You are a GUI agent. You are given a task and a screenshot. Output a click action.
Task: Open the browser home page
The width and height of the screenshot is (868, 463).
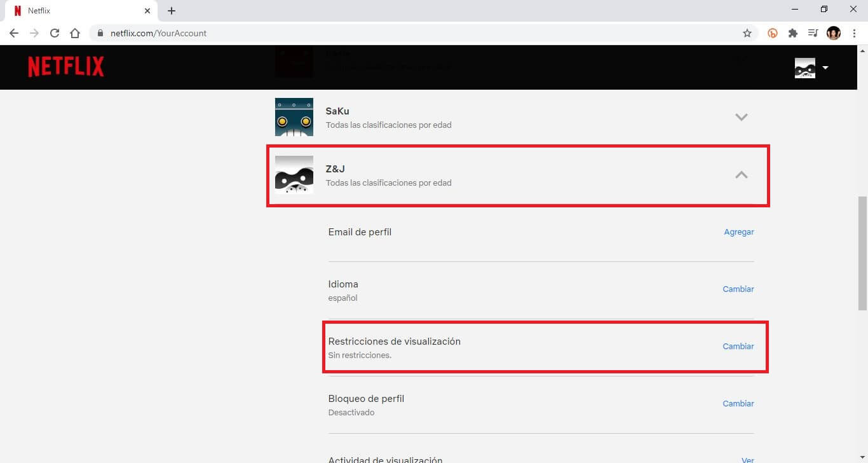(x=75, y=33)
